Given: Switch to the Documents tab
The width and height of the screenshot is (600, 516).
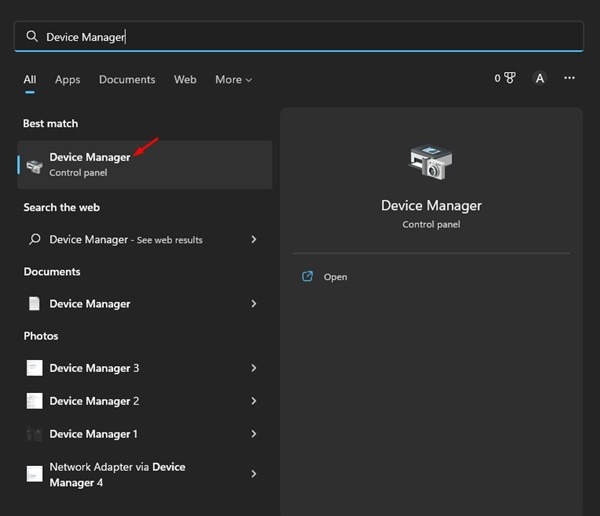Looking at the screenshot, I should [127, 80].
